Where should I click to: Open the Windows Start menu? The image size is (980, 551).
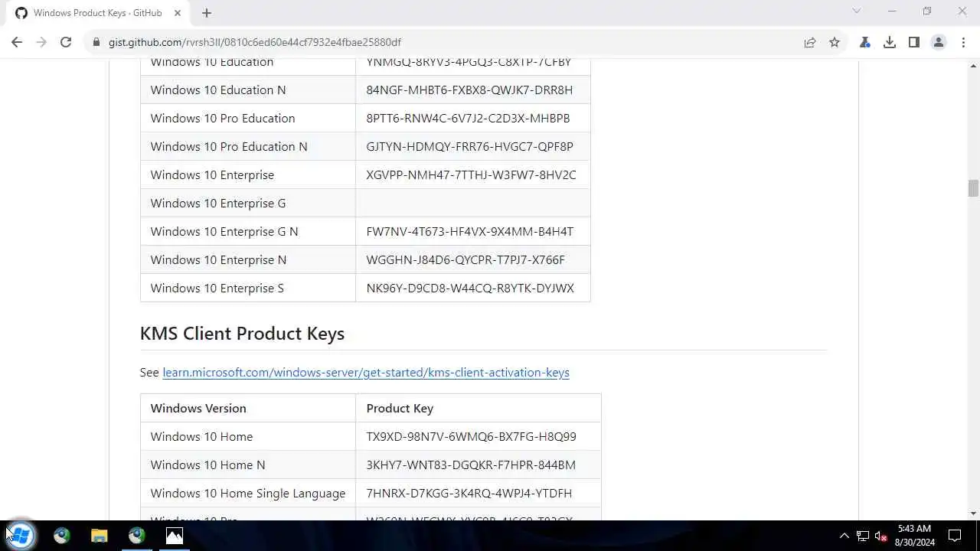coord(21,535)
